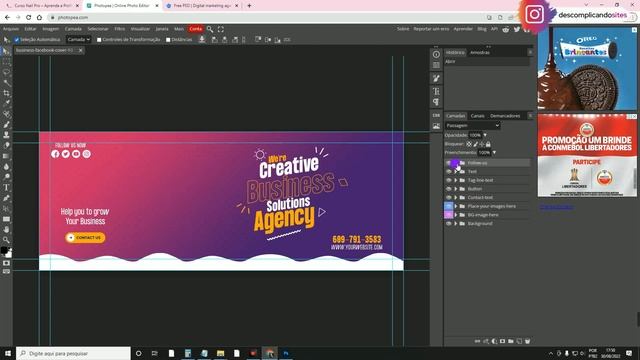Open the Brush settings panel icon
The height and width of the screenshot is (360, 640).
click(436, 78)
